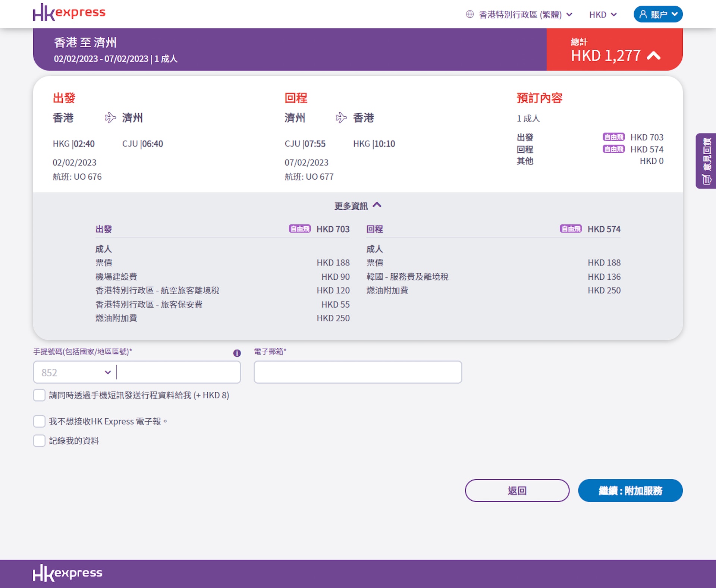
Task: Click the globe language icon
Action: click(470, 15)
